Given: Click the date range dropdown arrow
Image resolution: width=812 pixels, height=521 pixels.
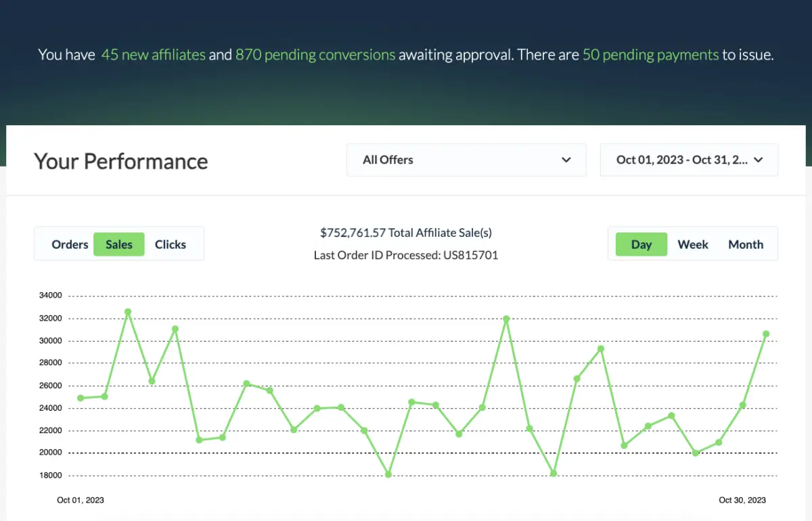Looking at the screenshot, I should (759, 160).
